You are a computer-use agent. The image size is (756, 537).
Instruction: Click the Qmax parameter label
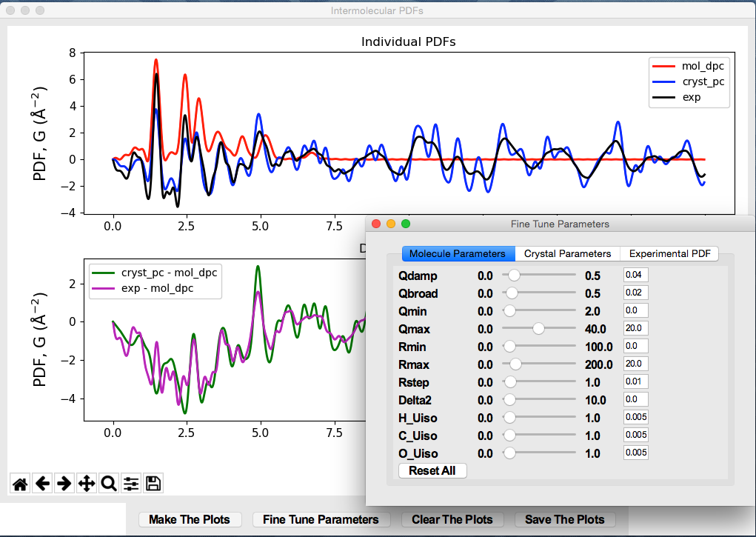point(414,330)
